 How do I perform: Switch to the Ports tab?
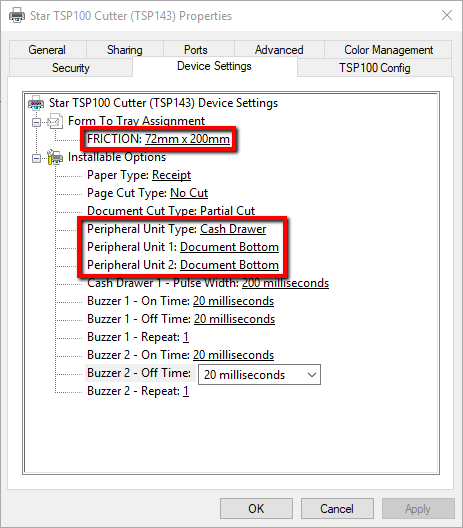pyautogui.click(x=196, y=50)
